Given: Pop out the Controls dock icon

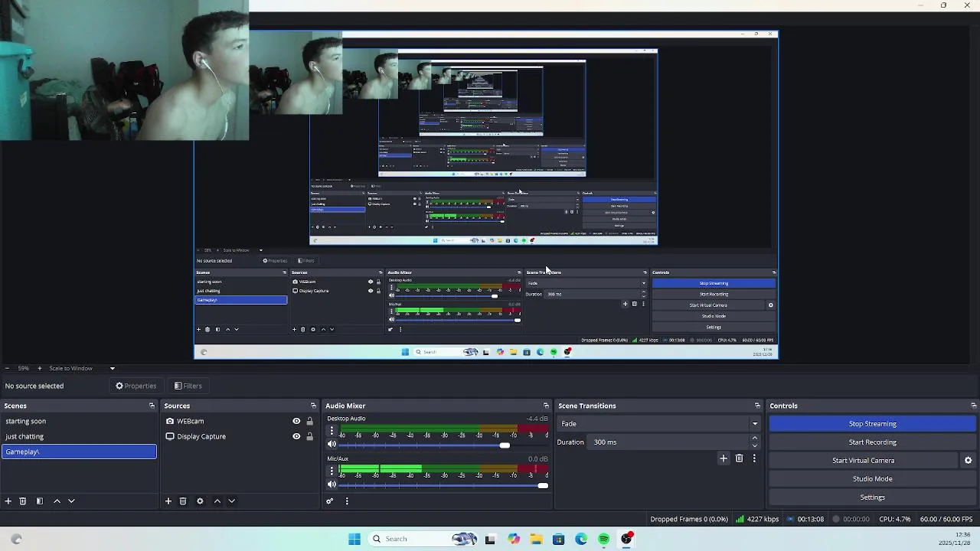Looking at the screenshot, I should 973,406.
